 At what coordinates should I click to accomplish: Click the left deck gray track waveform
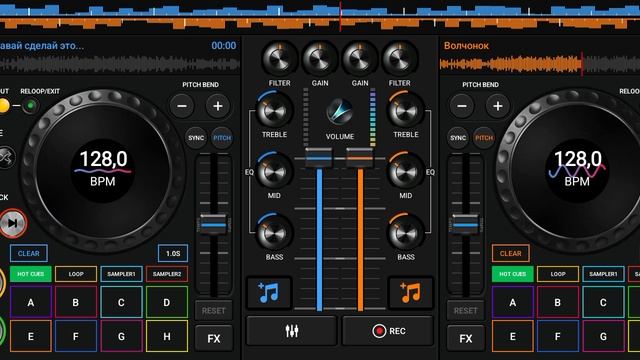click(120, 64)
